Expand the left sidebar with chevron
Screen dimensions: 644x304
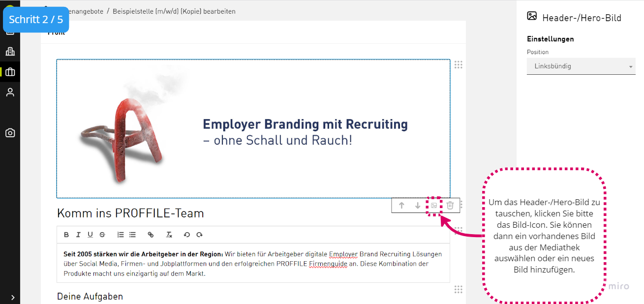pyautogui.click(x=13, y=297)
